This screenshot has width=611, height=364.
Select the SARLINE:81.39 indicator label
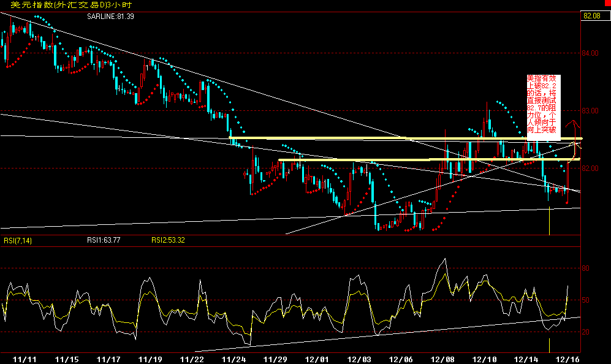110,17
